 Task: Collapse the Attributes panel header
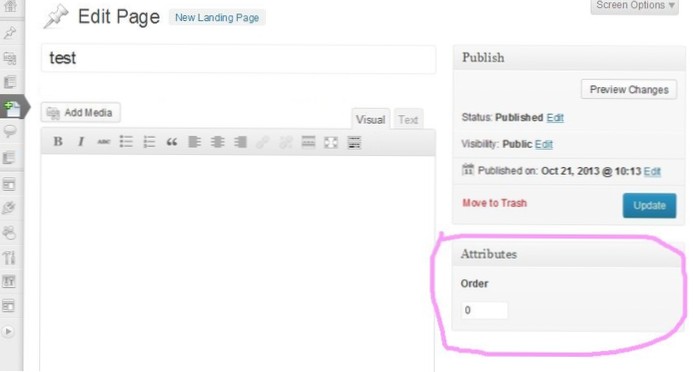(x=569, y=254)
